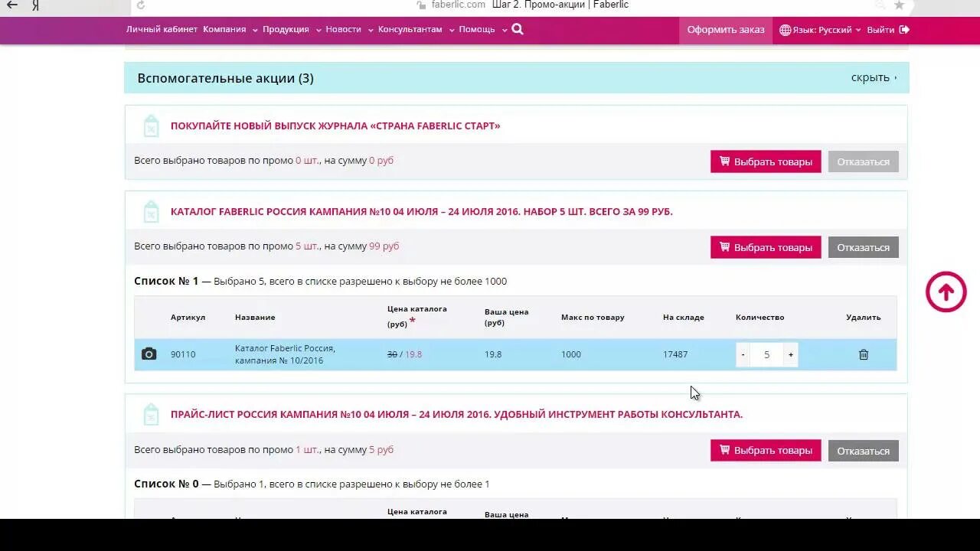Click the scroll-to-top circular arrow
The width and height of the screenshot is (980, 551).
click(x=946, y=292)
